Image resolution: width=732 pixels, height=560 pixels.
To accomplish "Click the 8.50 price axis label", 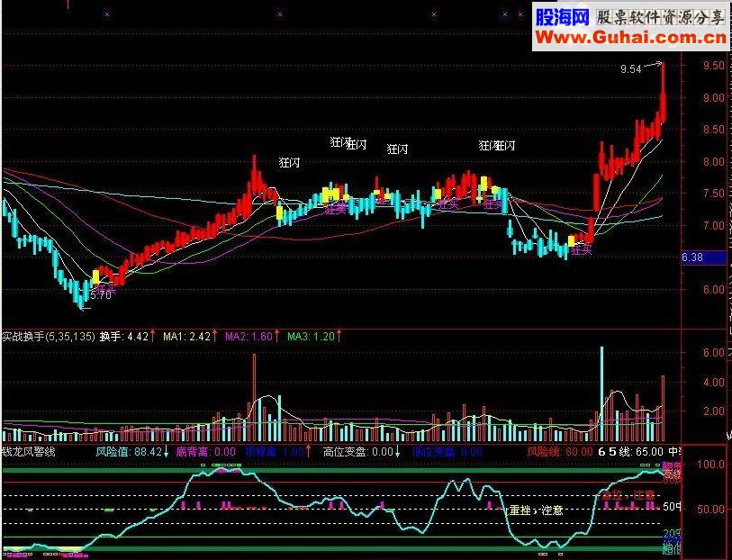I will pos(714,130).
